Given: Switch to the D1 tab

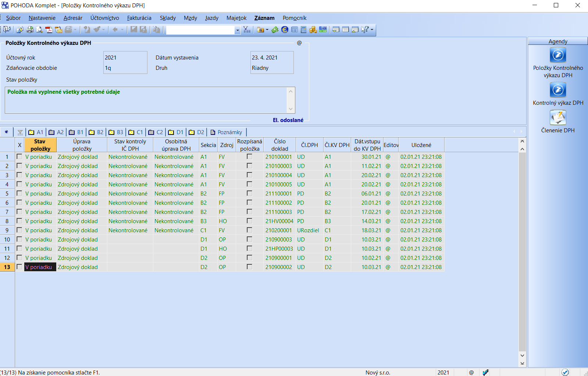Looking at the screenshot, I should 175,132.
